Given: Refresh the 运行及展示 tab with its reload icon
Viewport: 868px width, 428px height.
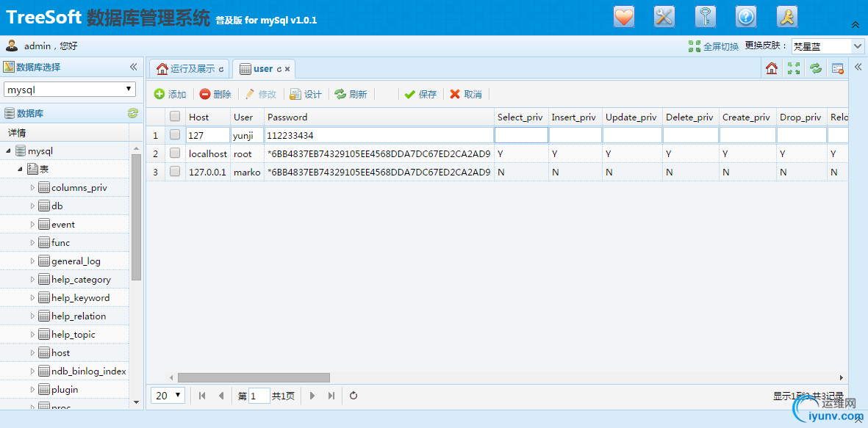Looking at the screenshot, I should [x=221, y=70].
